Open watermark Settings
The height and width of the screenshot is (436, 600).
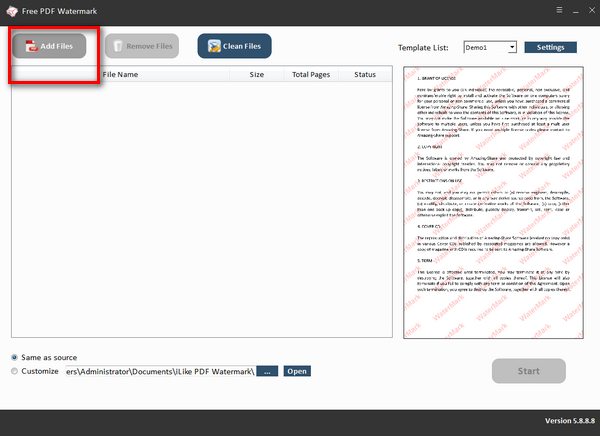[x=550, y=47]
